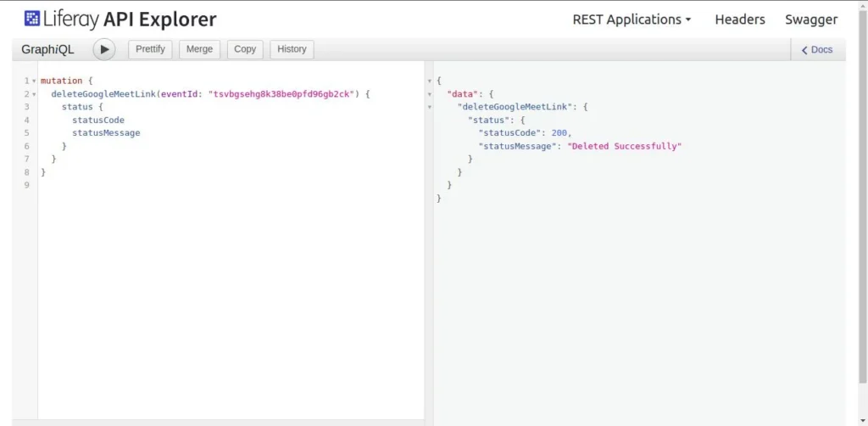Click the Prettify button
This screenshot has width=868, height=426.
pyautogui.click(x=150, y=49)
